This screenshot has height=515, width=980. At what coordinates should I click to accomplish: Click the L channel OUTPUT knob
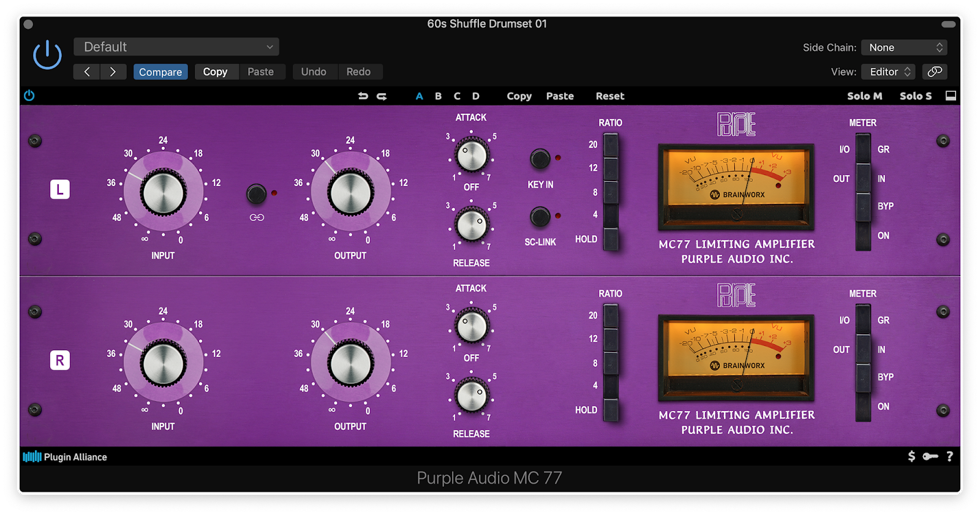coord(350,192)
